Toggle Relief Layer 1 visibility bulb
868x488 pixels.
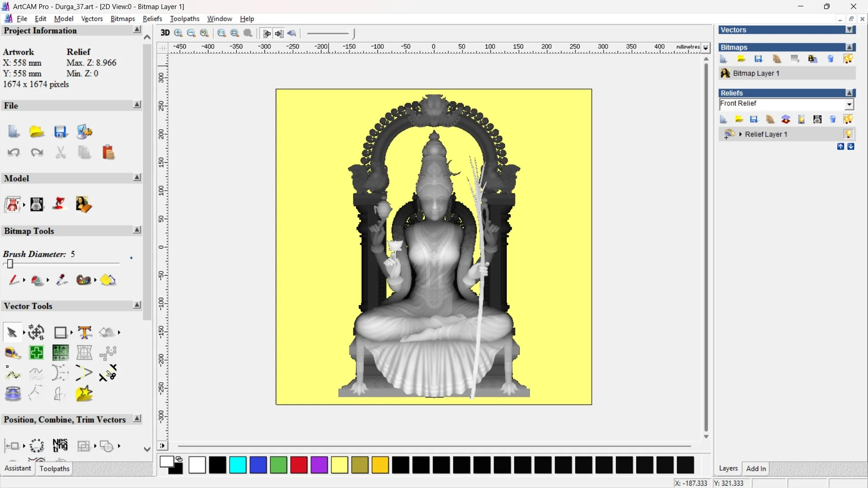(848, 134)
